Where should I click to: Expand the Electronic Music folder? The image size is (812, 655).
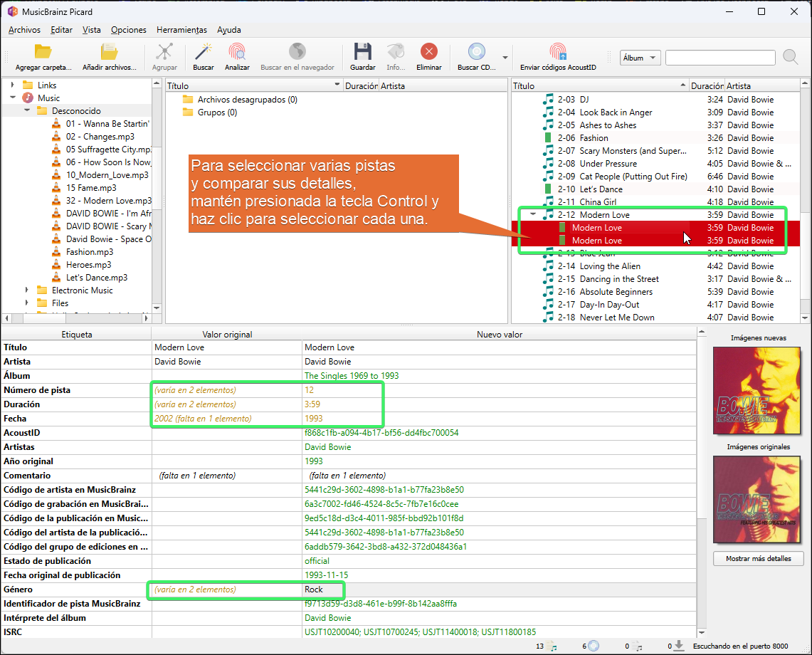(27, 290)
